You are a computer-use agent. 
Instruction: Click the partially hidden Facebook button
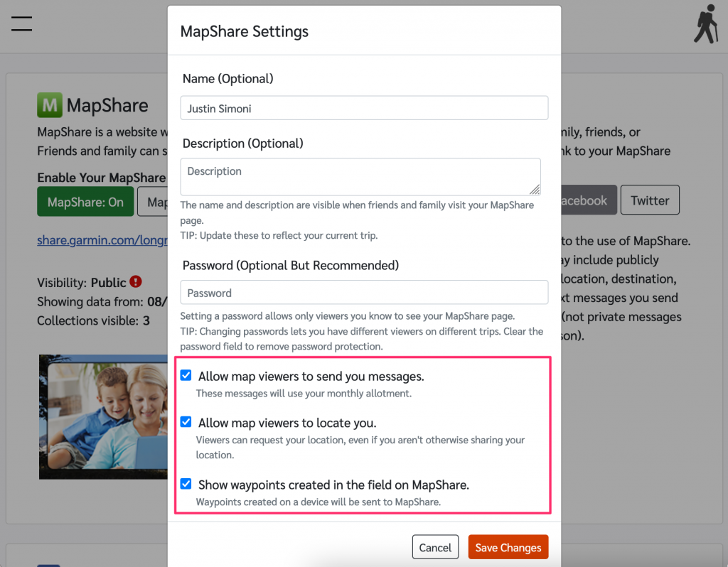588,200
